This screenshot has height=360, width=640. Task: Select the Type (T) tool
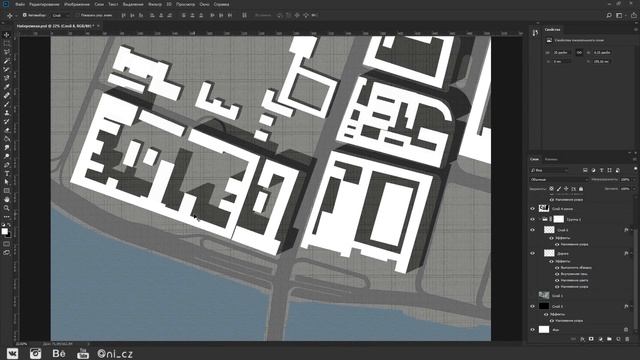point(7,173)
